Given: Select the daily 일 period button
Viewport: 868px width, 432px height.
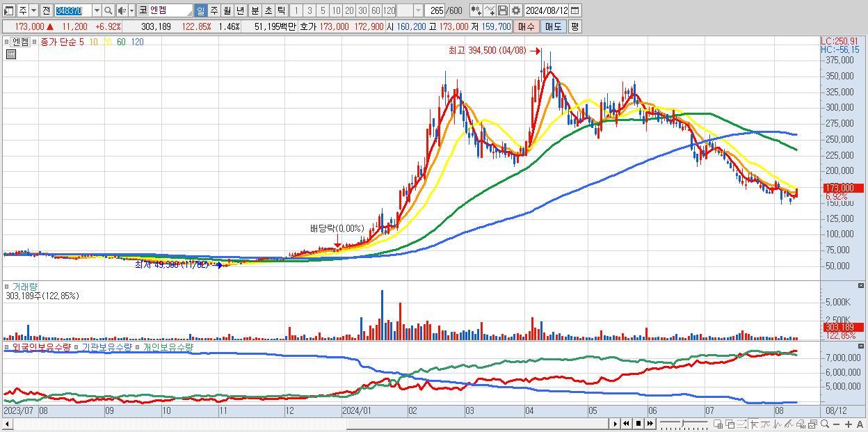Looking at the screenshot, I should pyautogui.click(x=200, y=10).
